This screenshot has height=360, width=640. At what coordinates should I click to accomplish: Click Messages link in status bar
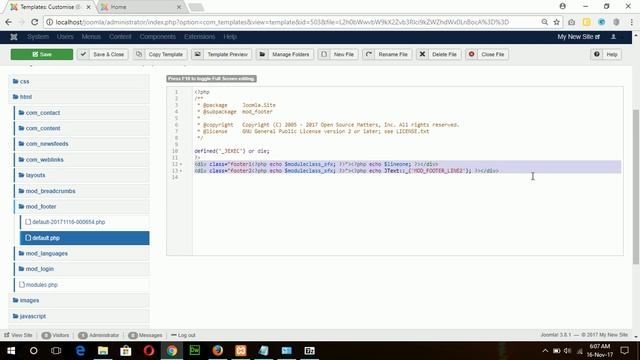pyautogui.click(x=145, y=335)
